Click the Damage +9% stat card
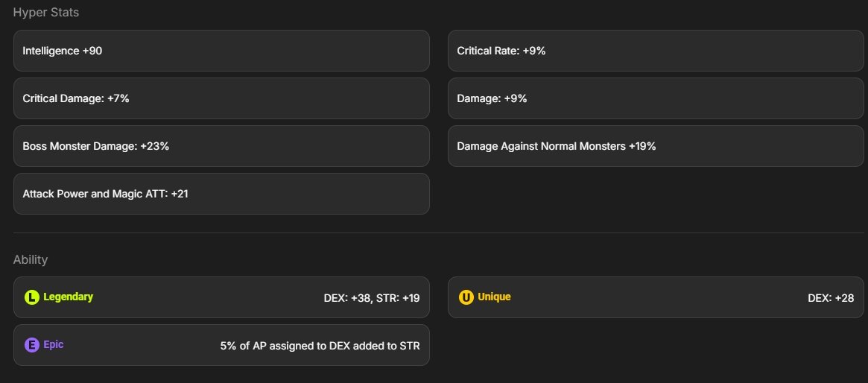The width and height of the screenshot is (868, 383). (656, 98)
